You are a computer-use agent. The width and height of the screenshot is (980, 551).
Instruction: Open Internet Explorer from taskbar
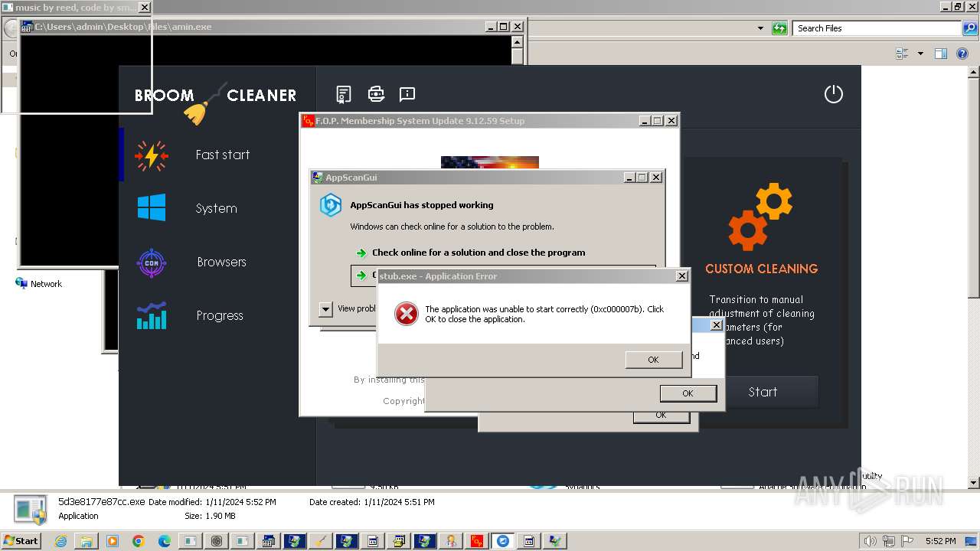(60, 541)
